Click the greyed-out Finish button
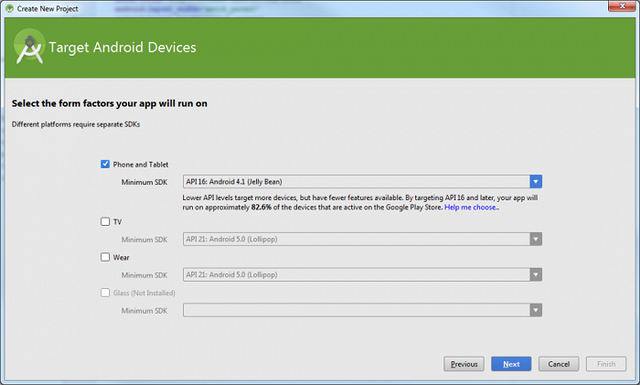 coord(606,364)
